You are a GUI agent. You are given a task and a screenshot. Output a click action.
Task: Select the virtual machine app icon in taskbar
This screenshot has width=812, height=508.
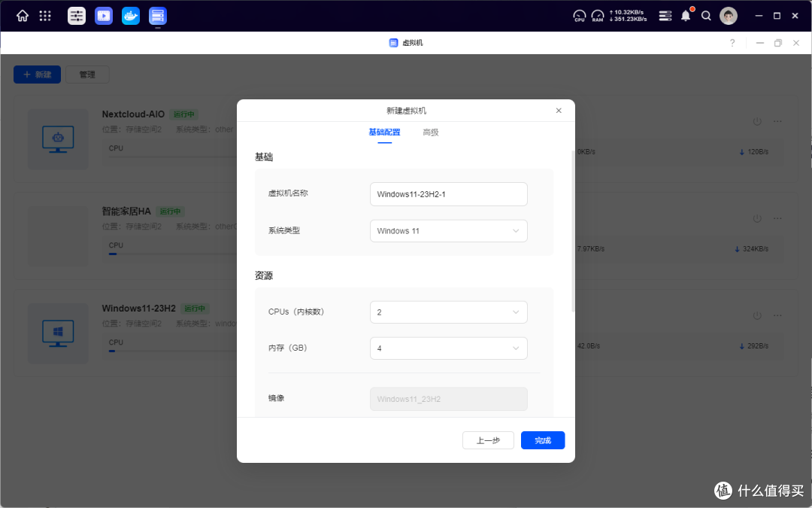click(x=157, y=16)
